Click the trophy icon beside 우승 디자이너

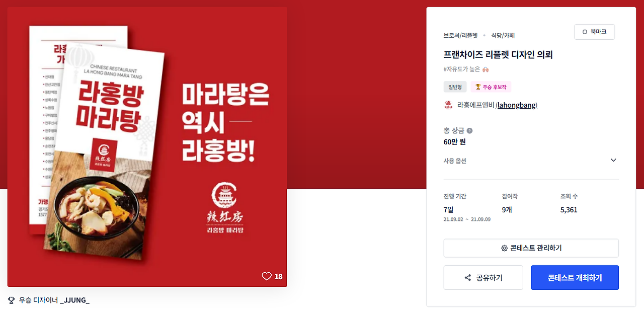tap(12, 300)
